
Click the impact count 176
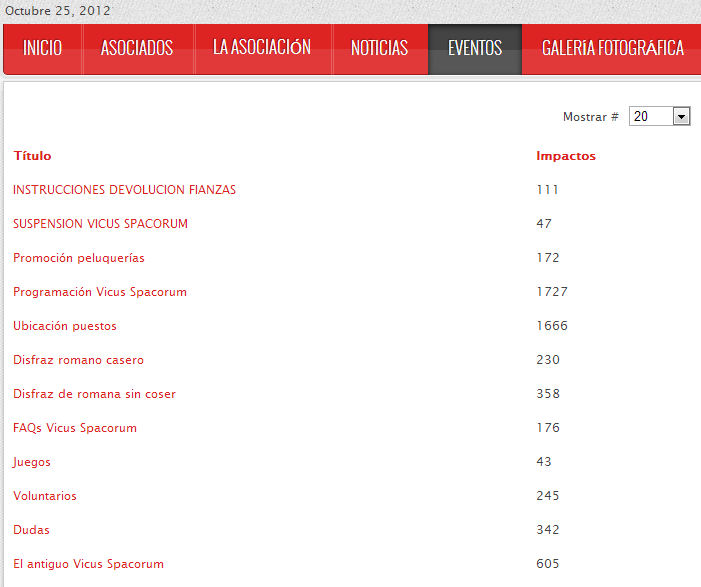[x=548, y=428]
